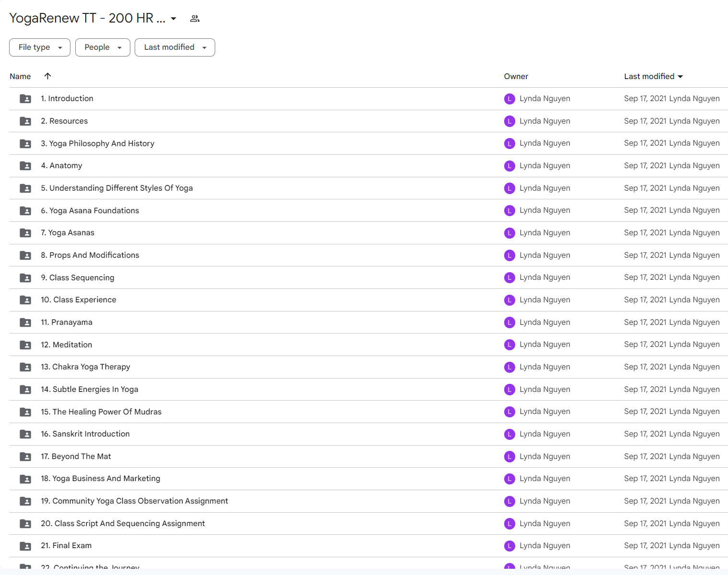
Task: Open the 2. Resources folder
Action: [x=64, y=121]
